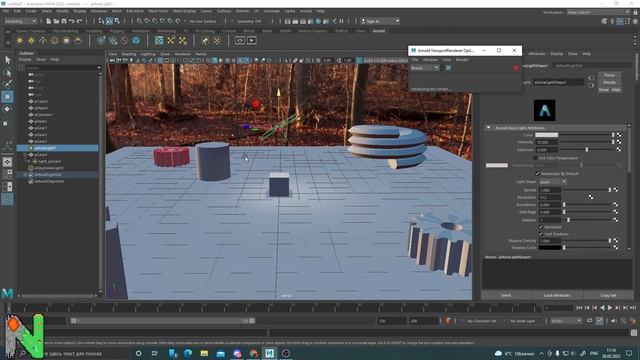Open the No Character Set dropdown
640x360 pixels.
(x=481, y=321)
